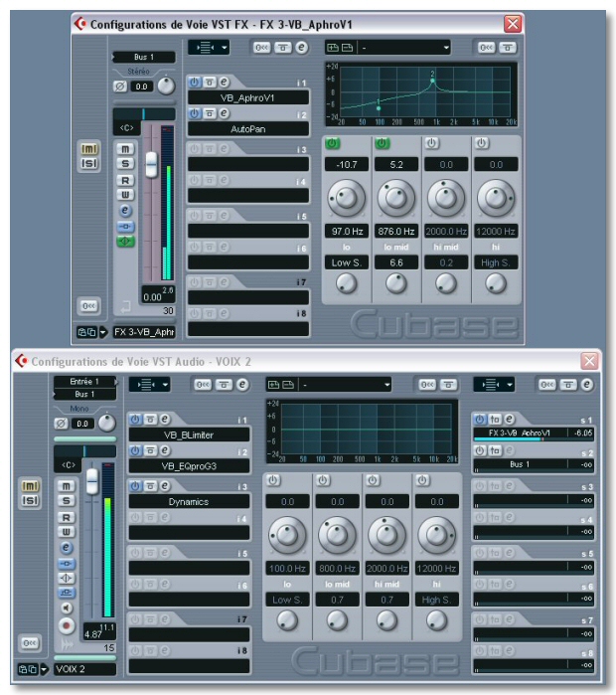Disable the lo EQ band in FX window
The image size is (616, 695).
333,143
